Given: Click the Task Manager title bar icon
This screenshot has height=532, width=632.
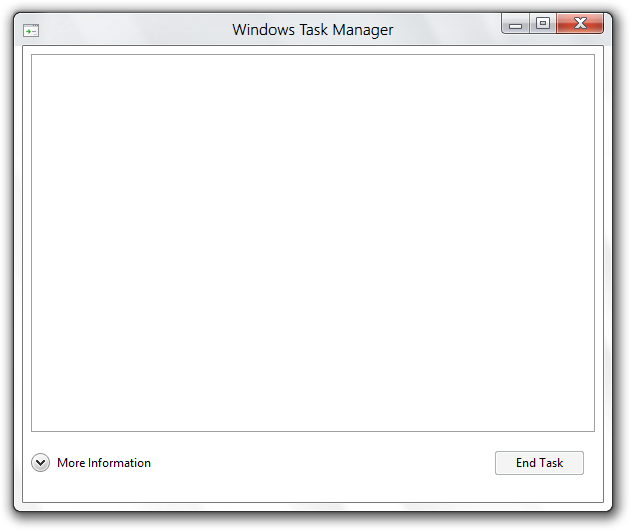Looking at the screenshot, I should pyautogui.click(x=31, y=31).
